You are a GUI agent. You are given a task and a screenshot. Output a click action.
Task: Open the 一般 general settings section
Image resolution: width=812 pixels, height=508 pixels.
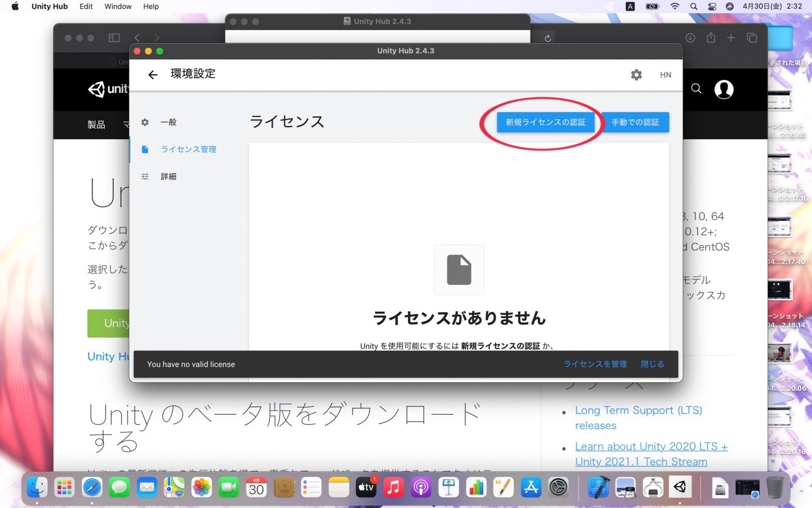[x=168, y=122]
